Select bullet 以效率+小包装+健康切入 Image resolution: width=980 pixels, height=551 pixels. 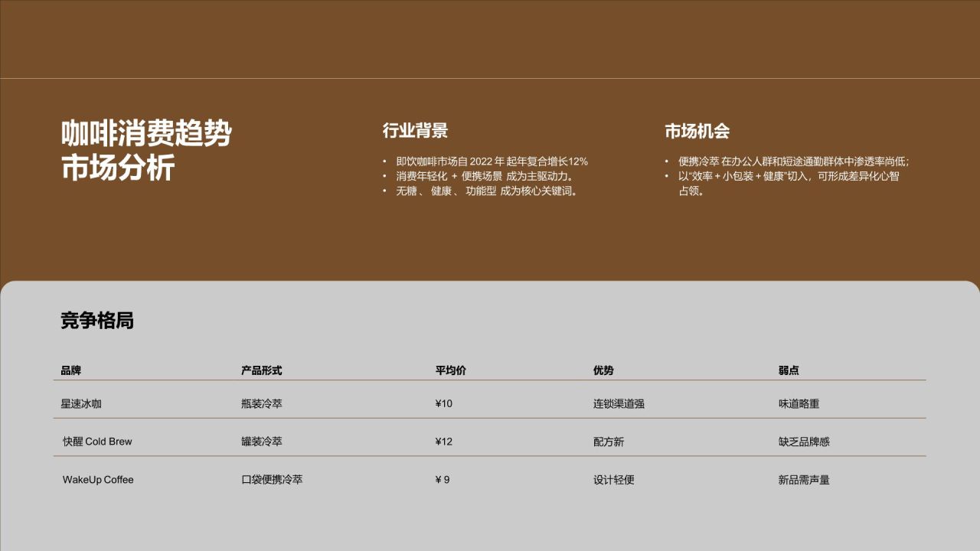coord(789,184)
